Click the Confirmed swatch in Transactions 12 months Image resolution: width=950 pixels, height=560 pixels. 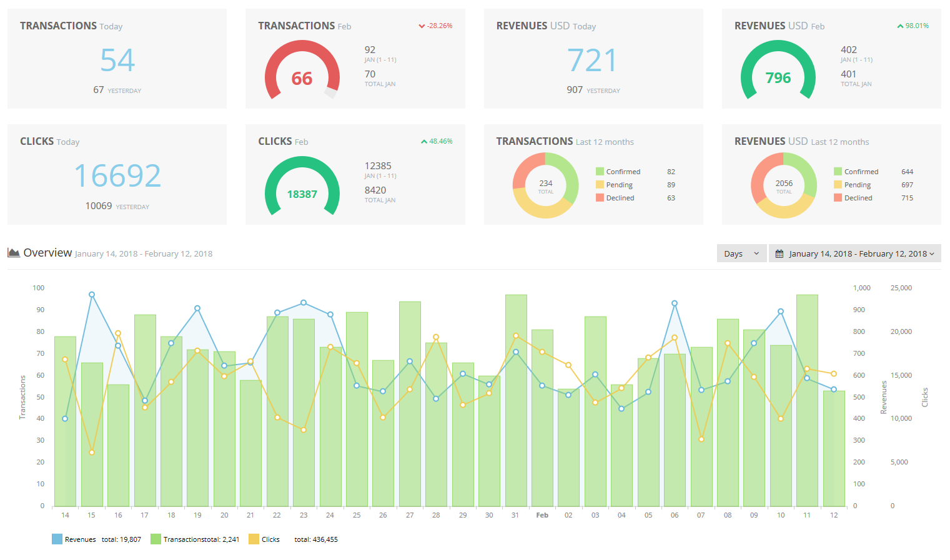click(600, 172)
